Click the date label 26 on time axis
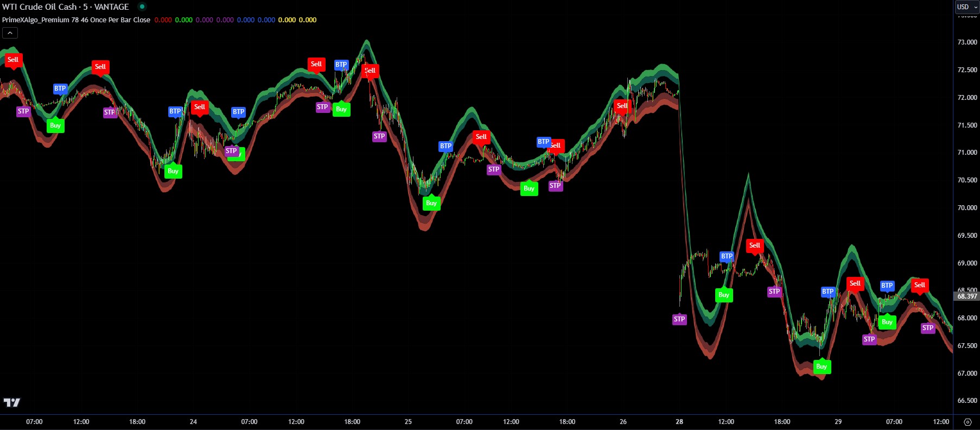The width and height of the screenshot is (980, 430). 623,422
